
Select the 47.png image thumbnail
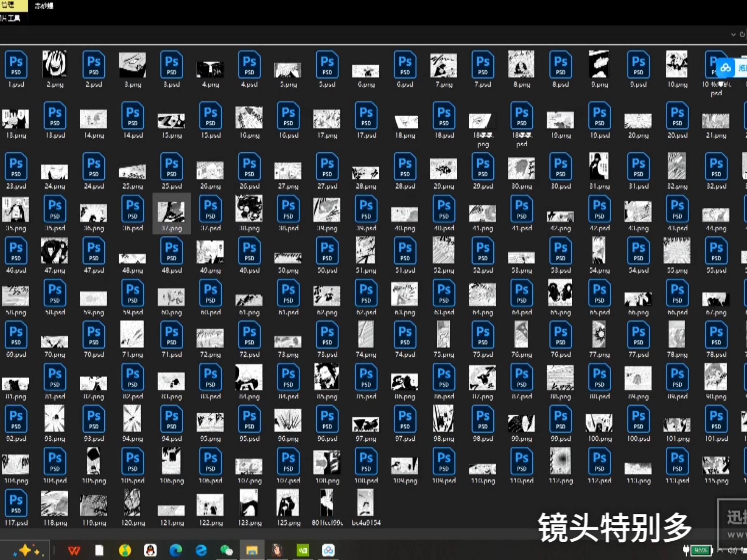tap(54, 250)
